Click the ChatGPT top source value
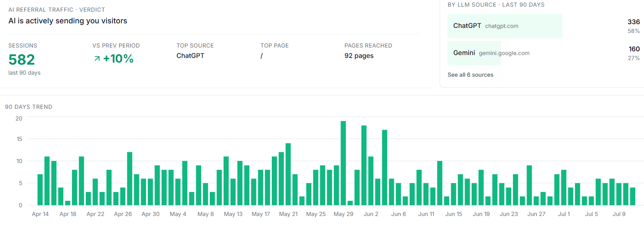This screenshot has height=226, width=644. (190, 56)
